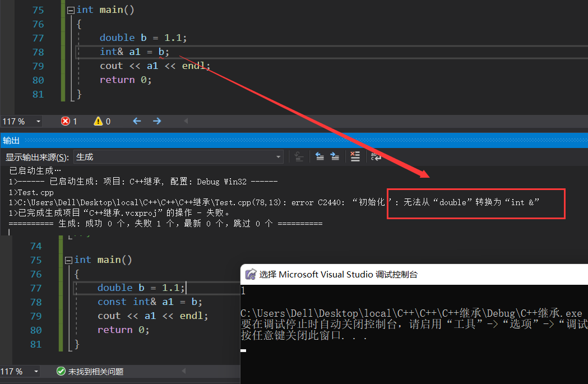Collapse the main() function in upper editor
Image resolution: width=588 pixels, height=384 pixels.
(x=71, y=11)
